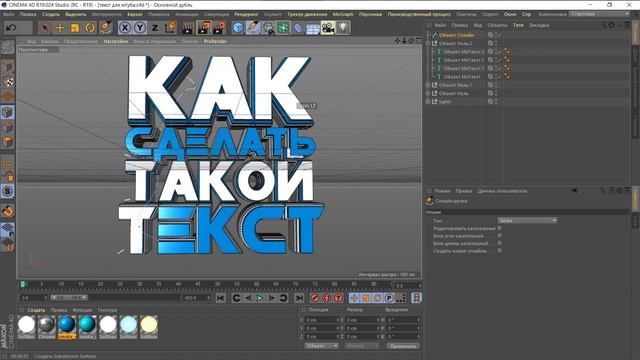Add a Cube primitive object
Image resolution: width=640 pixels, height=360 pixels.
pos(238,28)
